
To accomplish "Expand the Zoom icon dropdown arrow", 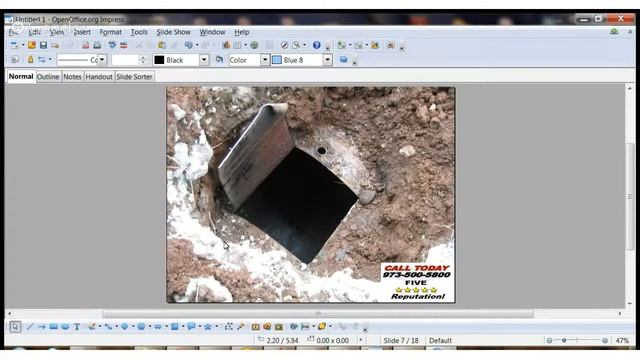I will coord(304,45).
